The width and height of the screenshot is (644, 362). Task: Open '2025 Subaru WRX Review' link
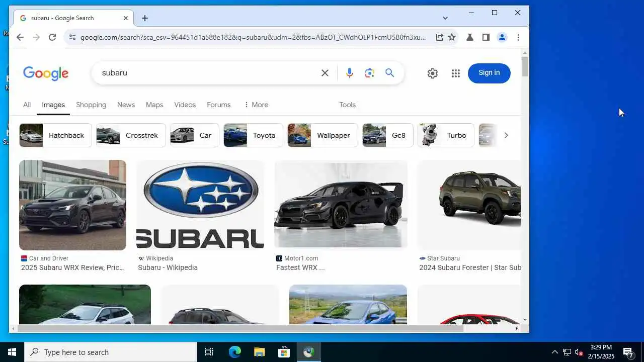click(x=72, y=267)
